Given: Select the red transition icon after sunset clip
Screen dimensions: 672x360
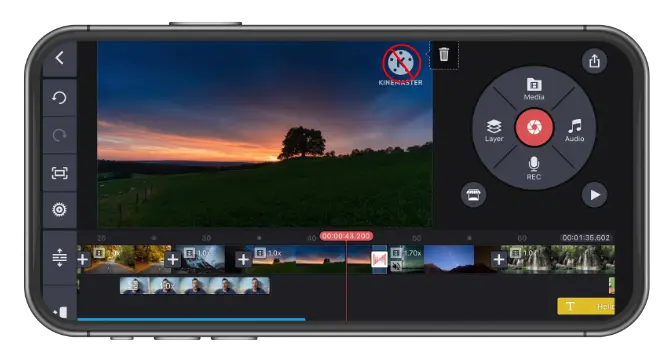Looking at the screenshot, I should pos(379,259).
